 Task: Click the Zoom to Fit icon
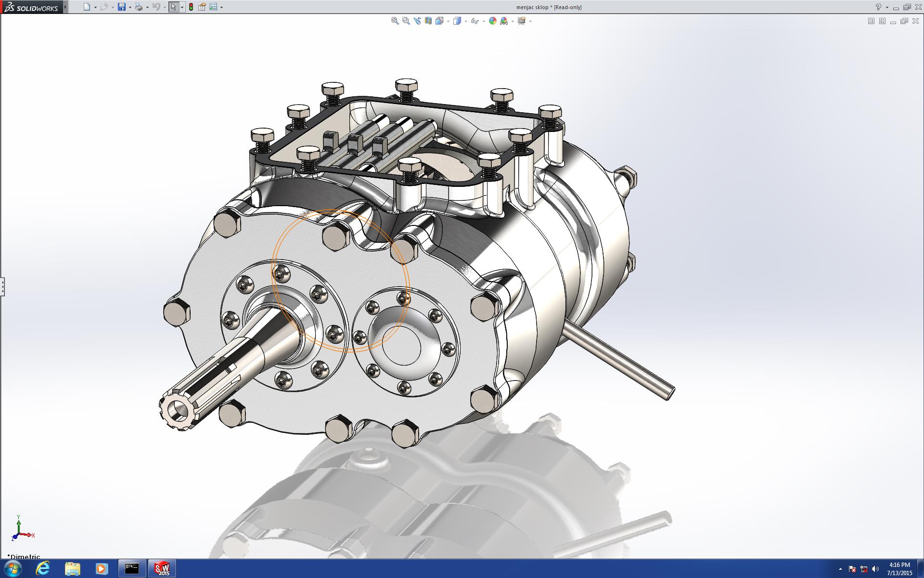click(x=395, y=21)
